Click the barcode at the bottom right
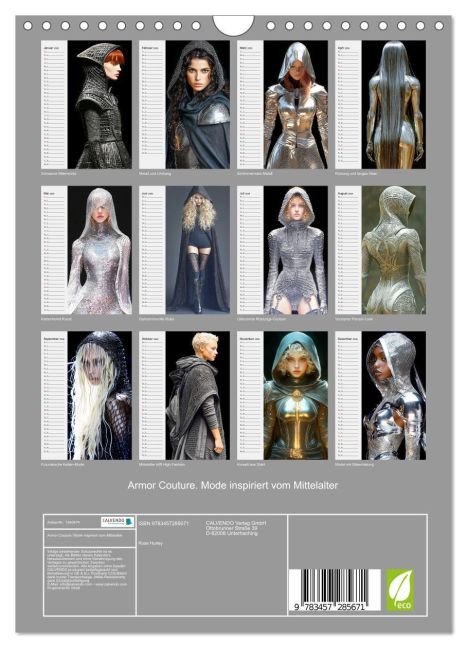 [x=334, y=590]
